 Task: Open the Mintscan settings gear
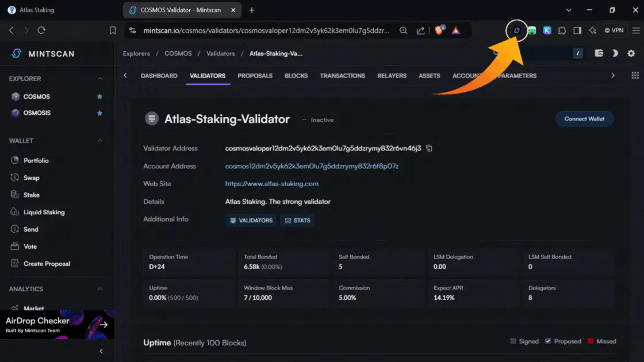coord(631,53)
